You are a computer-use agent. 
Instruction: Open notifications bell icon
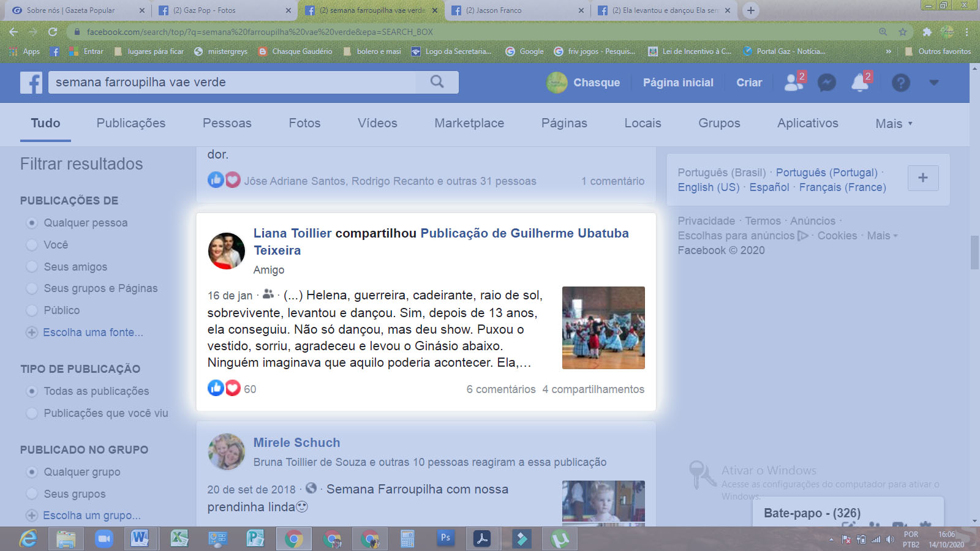(860, 83)
